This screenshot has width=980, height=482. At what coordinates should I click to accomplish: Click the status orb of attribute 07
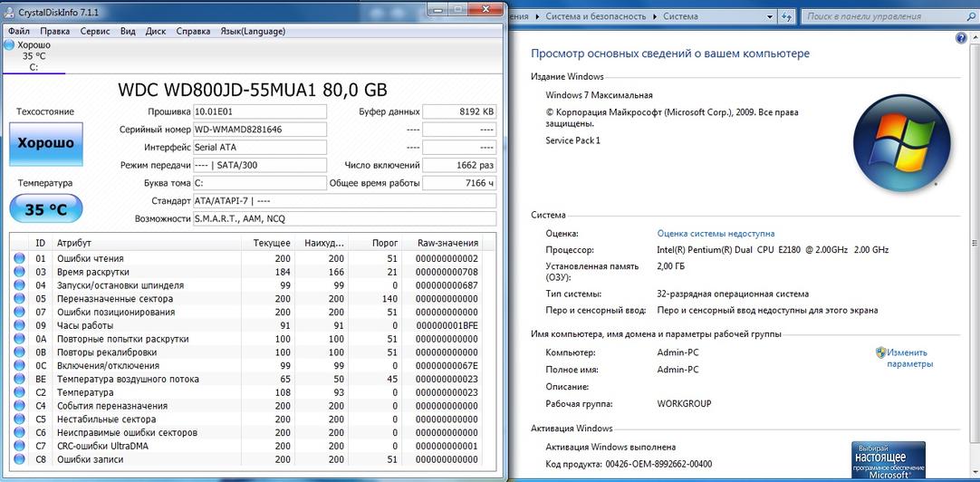point(19,312)
